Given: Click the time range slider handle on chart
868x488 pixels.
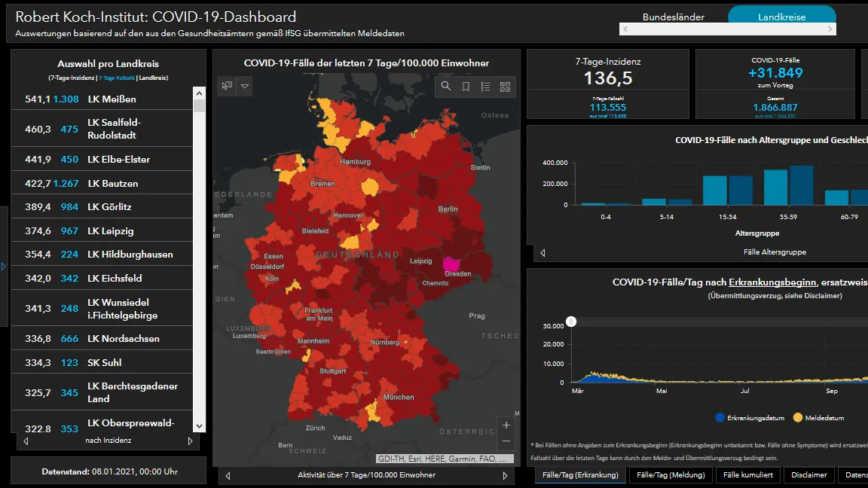Looking at the screenshot, I should coord(572,322).
